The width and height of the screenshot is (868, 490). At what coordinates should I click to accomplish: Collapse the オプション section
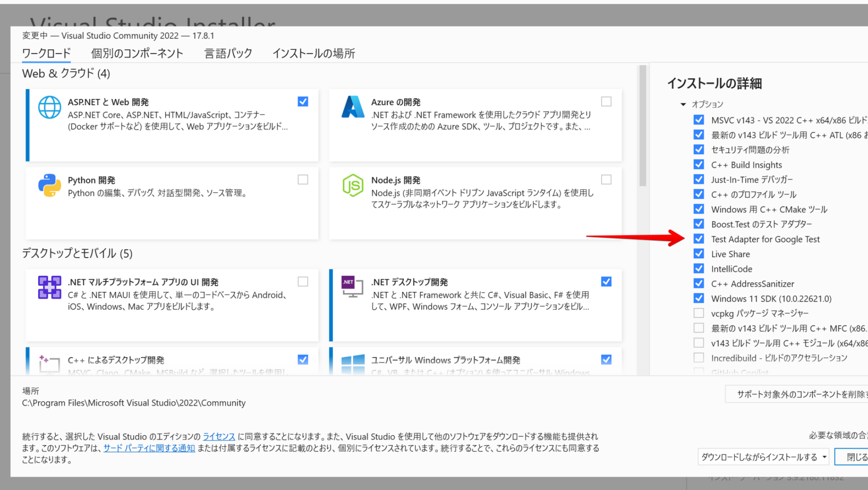683,104
